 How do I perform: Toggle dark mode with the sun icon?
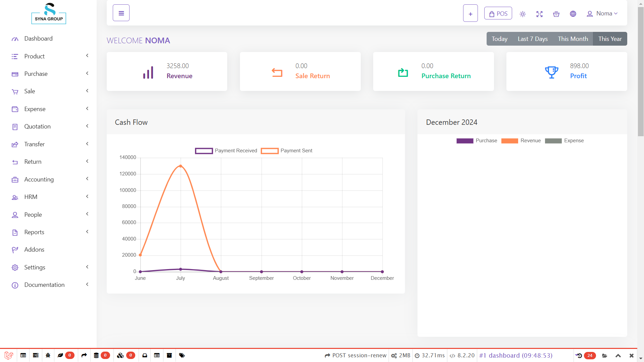tap(523, 14)
